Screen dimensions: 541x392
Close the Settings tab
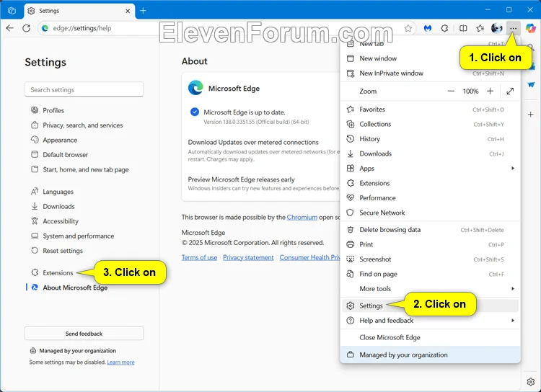(128, 11)
